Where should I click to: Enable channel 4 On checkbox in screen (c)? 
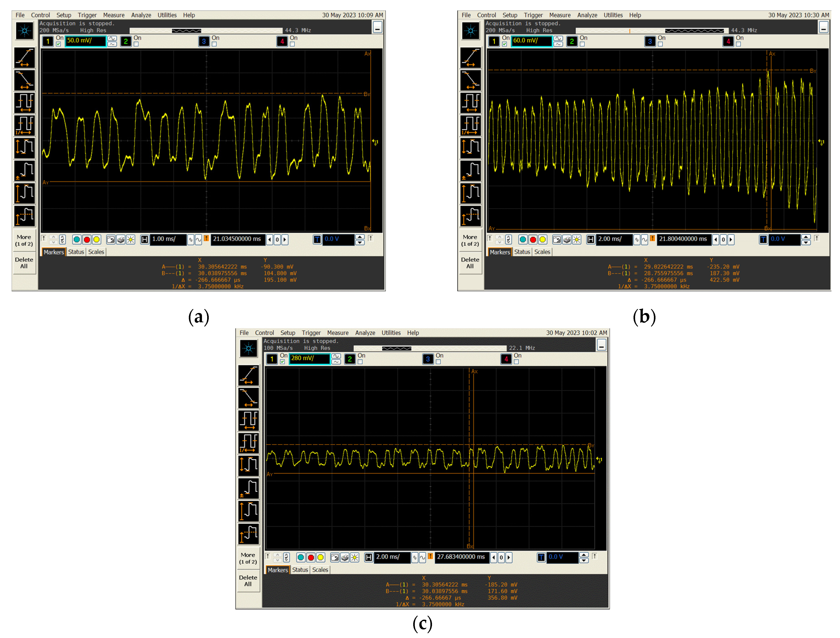(516, 362)
